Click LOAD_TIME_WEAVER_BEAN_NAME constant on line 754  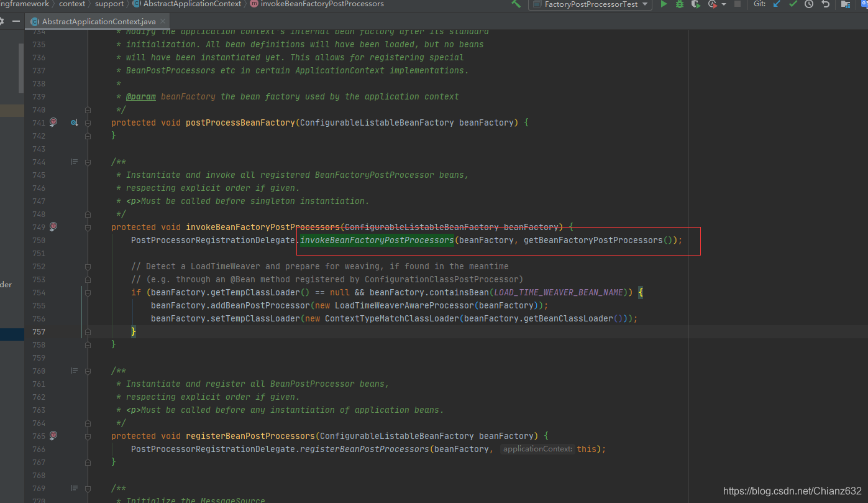[x=559, y=292]
